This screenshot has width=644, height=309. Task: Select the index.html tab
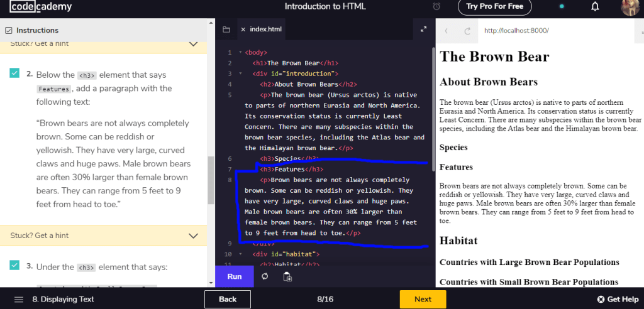[266, 30]
